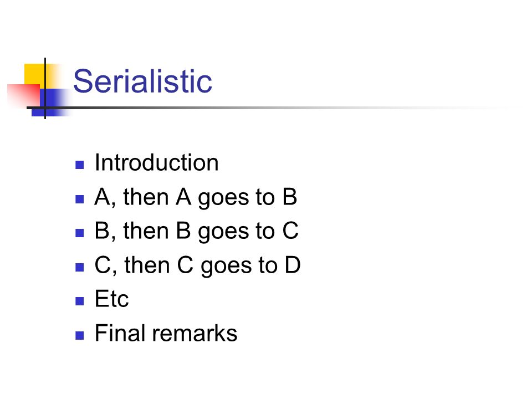532x399 pixels.
Task: Click the 'B, then B goes to C' line
Action: point(196,232)
